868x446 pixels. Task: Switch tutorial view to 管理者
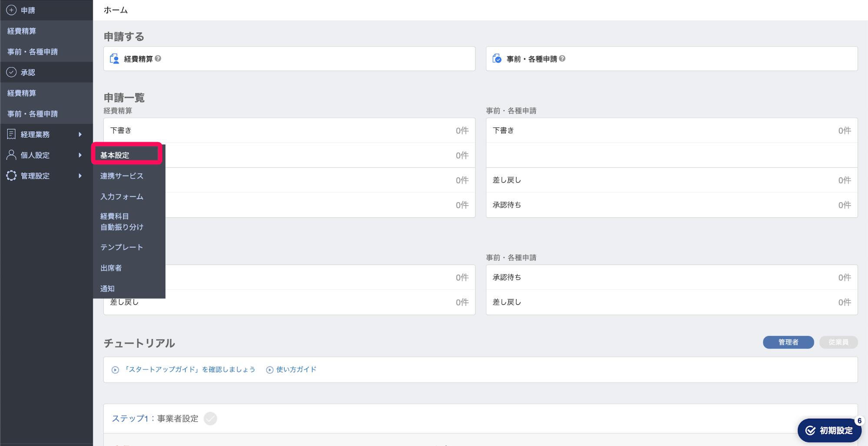pyautogui.click(x=788, y=342)
